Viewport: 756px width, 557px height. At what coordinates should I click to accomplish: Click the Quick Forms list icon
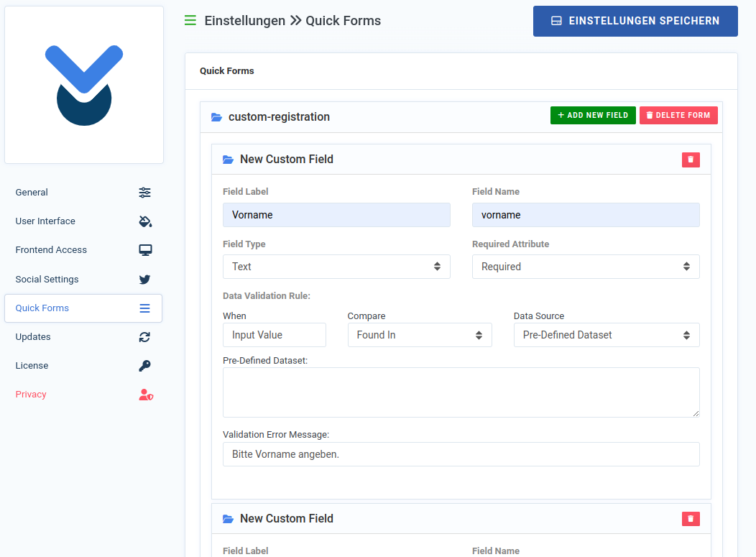[144, 308]
